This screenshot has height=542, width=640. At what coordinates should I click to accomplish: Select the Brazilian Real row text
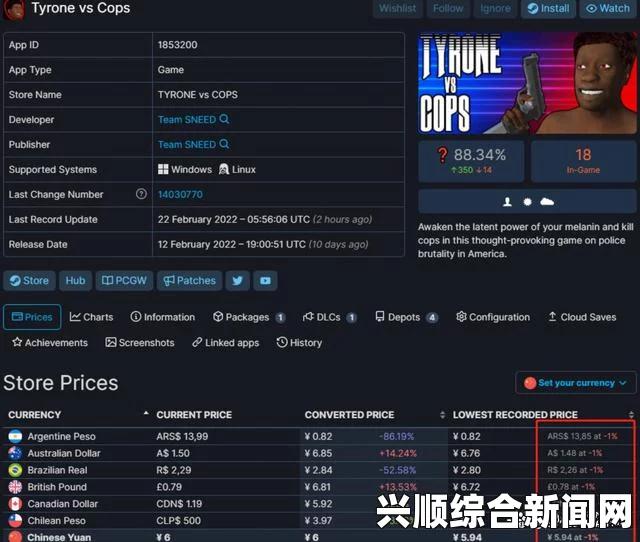[57, 470]
